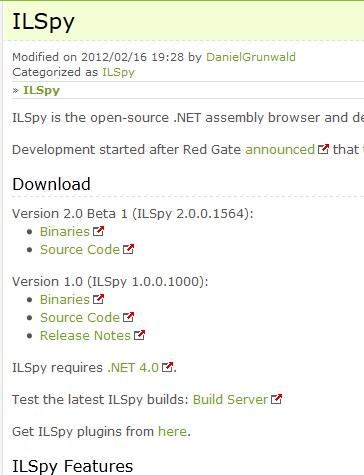Click external icon next to Version 2.0 Binaries

pyautogui.click(x=98, y=231)
